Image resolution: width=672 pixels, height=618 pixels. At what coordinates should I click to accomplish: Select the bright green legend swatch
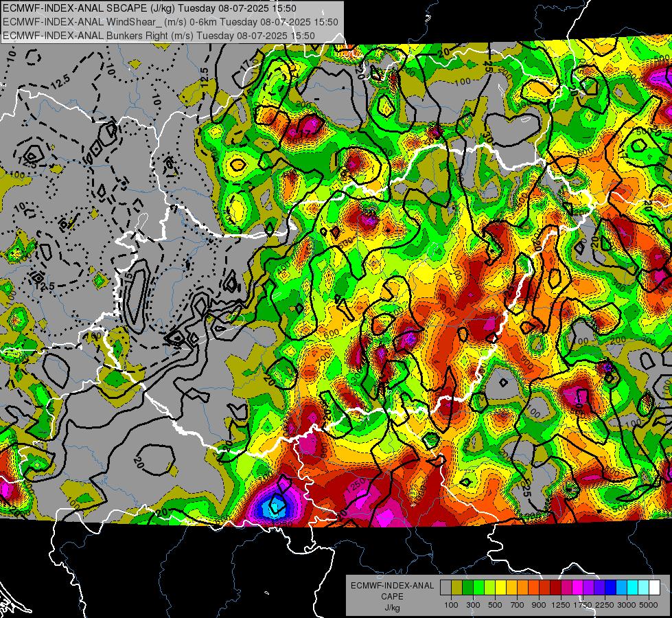tap(478, 588)
